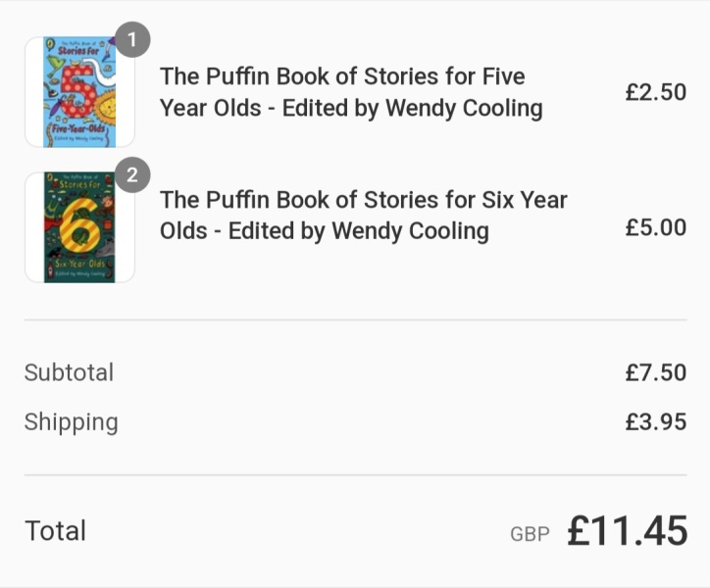The image size is (710, 588).
Task: Click the £3.95 shipping cost
Action: coord(655,422)
